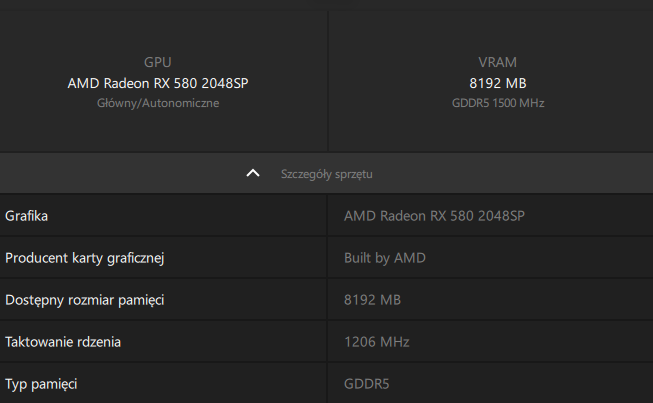Click the Built by AMD value

point(385,258)
